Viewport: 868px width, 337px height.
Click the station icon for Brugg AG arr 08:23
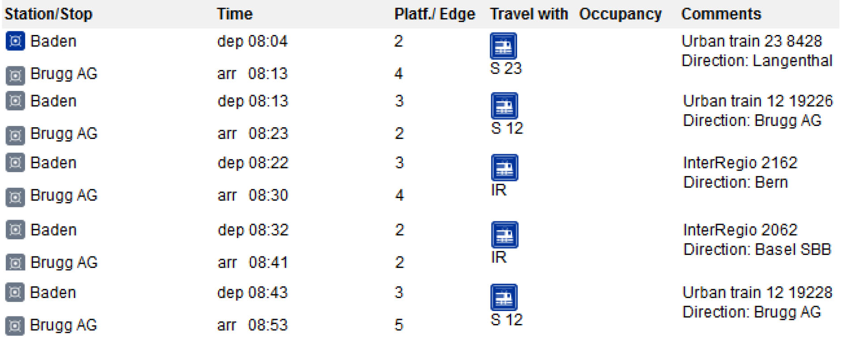[x=15, y=135]
